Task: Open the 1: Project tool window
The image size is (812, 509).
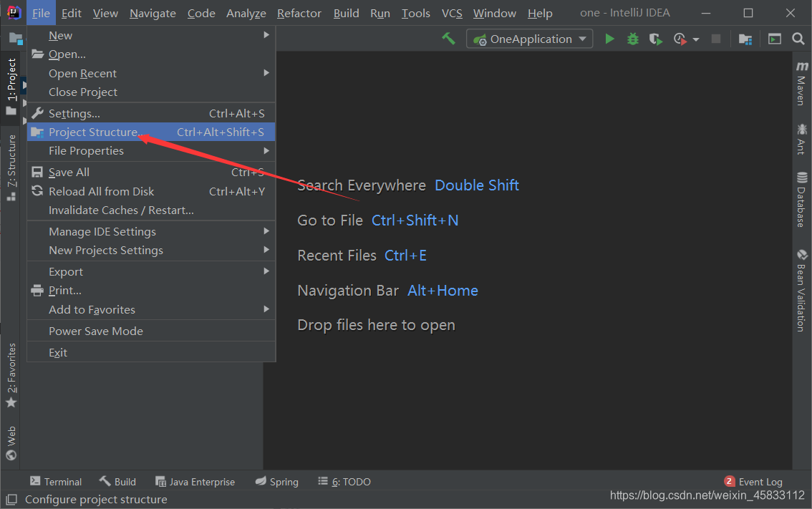Action: 11,87
